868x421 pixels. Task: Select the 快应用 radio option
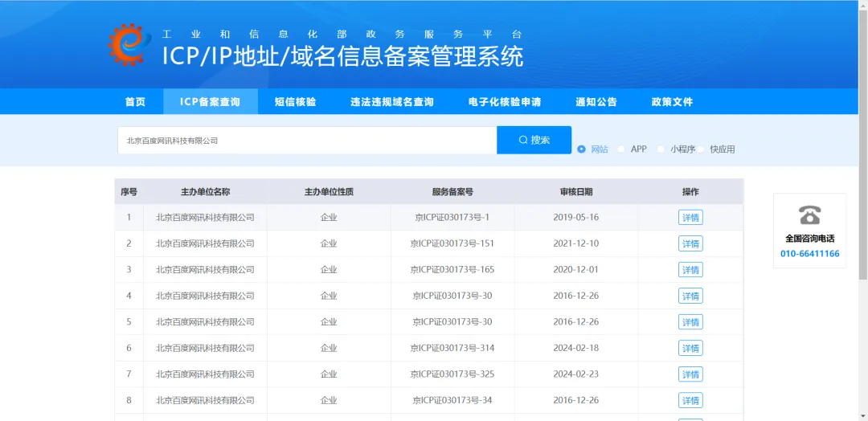coord(702,149)
